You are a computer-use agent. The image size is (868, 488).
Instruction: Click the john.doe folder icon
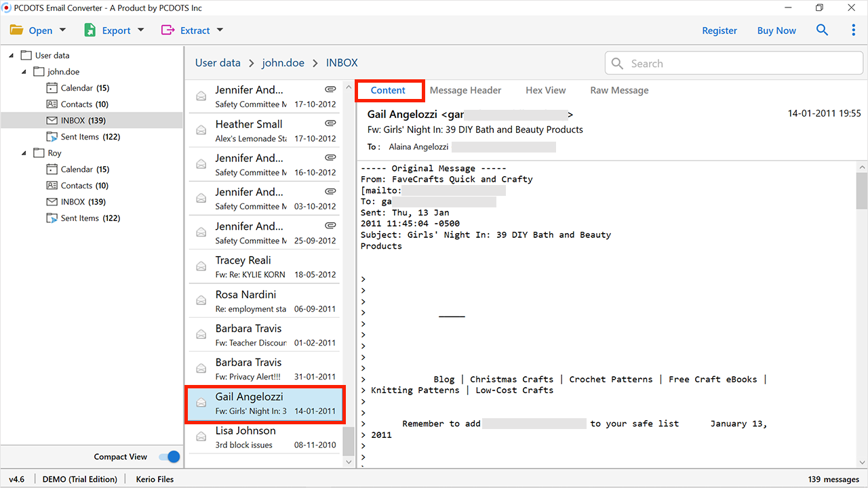(39, 72)
